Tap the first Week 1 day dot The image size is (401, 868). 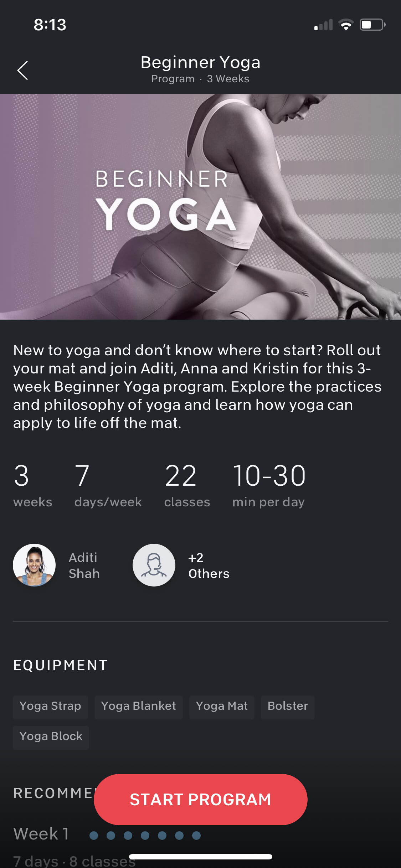94,836
